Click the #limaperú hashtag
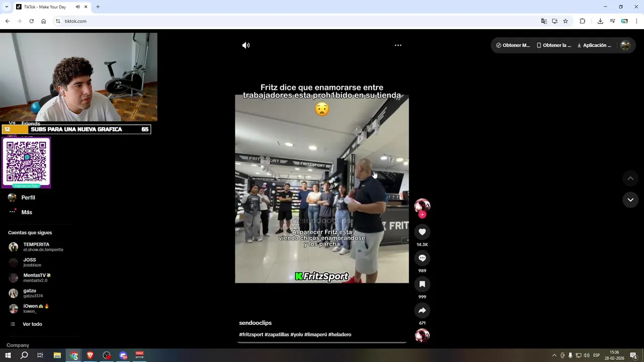Image resolution: width=644 pixels, height=362 pixels. click(x=315, y=334)
